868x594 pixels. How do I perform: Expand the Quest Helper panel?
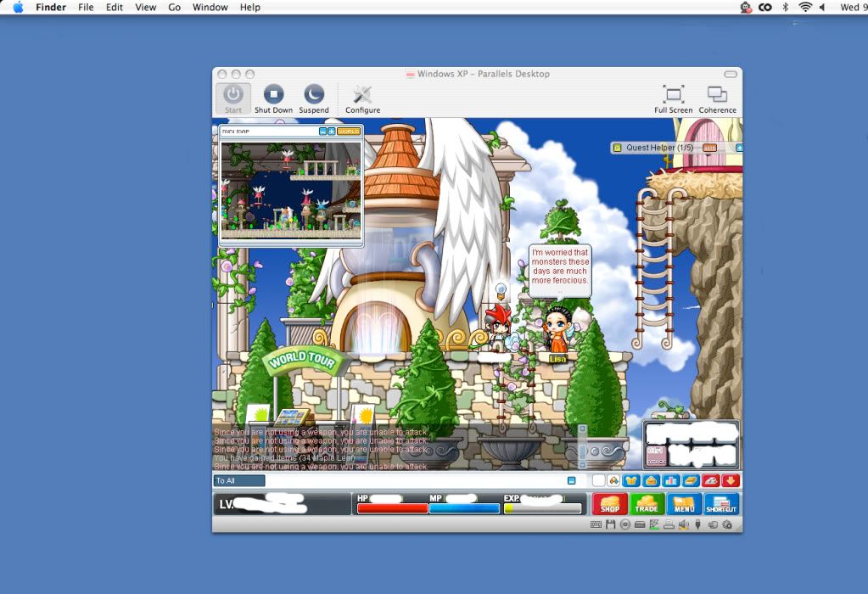pyautogui.click(x=739, y=148)
